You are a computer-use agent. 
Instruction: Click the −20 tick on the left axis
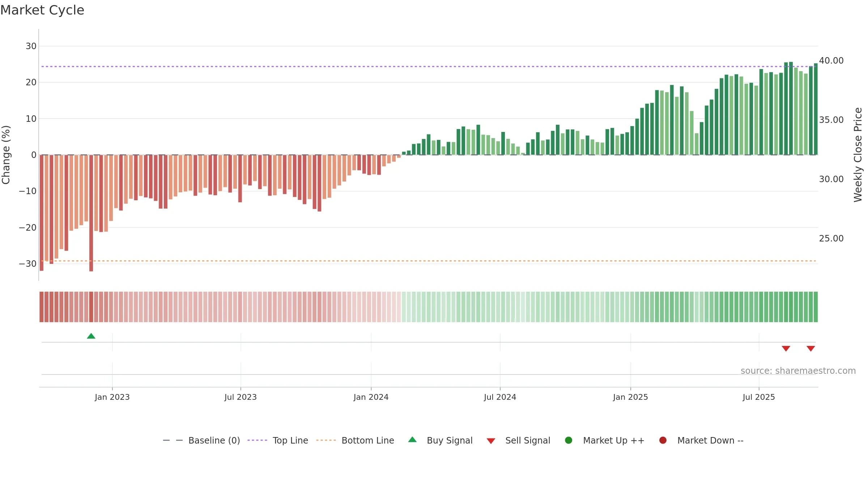tap(28, 227)
